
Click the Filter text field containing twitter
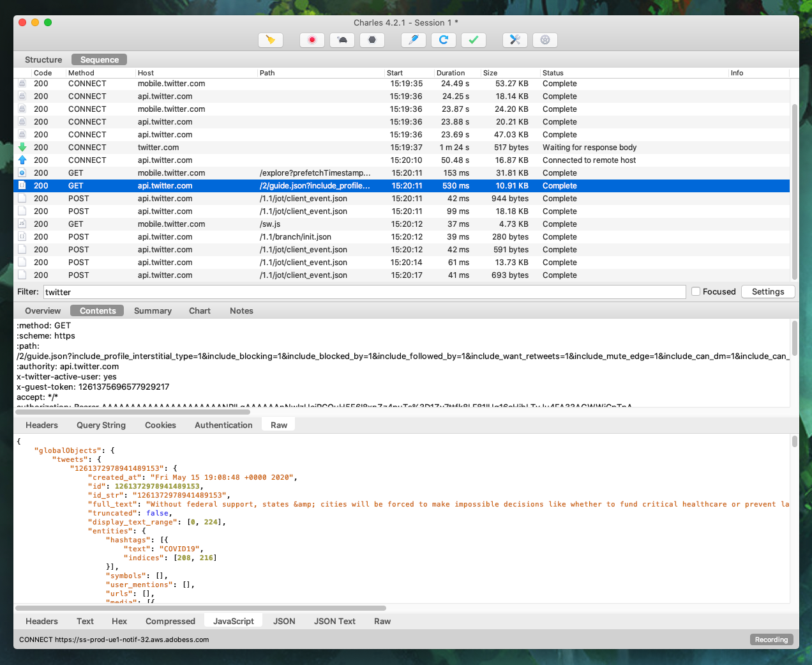coord(365,292)
